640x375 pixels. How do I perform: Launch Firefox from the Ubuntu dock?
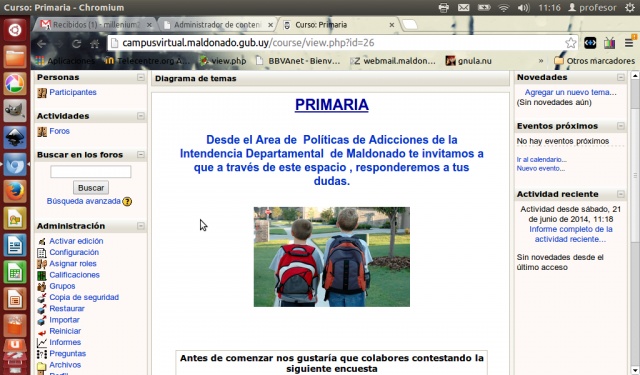(x=15, y=191)
